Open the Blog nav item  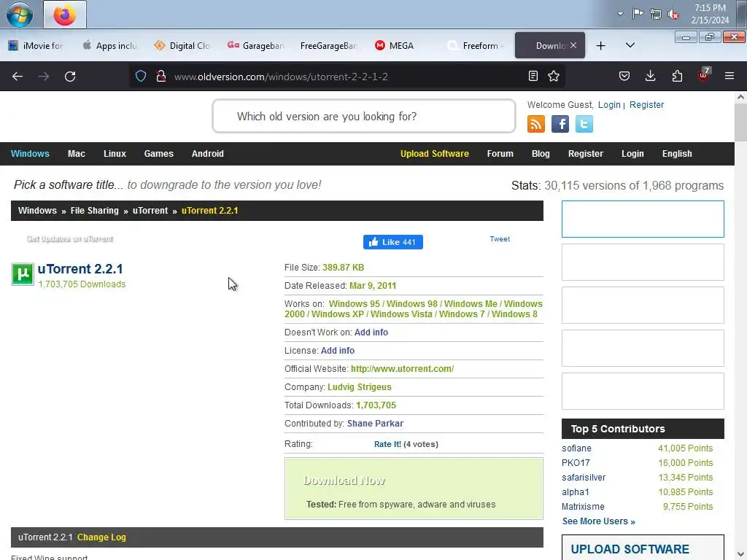click(x=541, y=154)
